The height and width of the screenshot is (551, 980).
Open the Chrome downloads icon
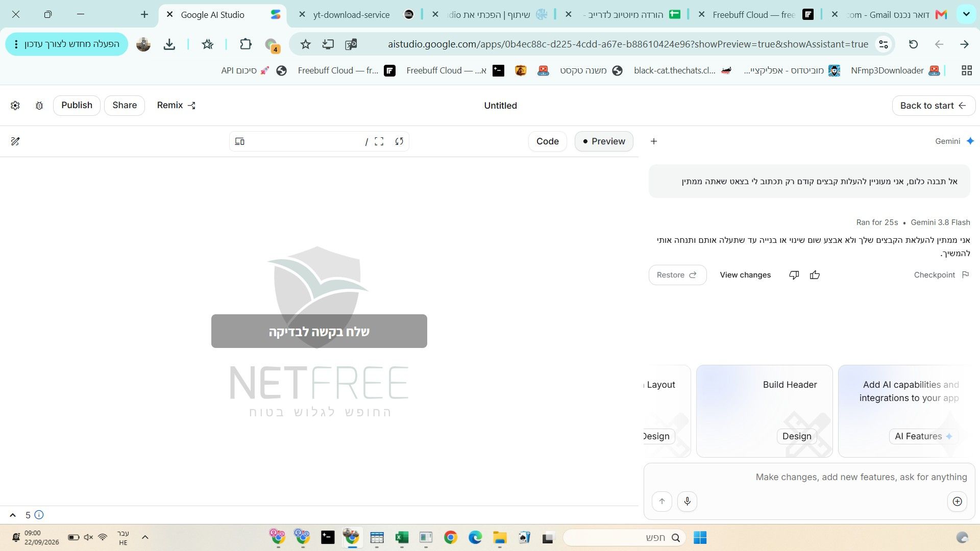click(x=169, y=44)
